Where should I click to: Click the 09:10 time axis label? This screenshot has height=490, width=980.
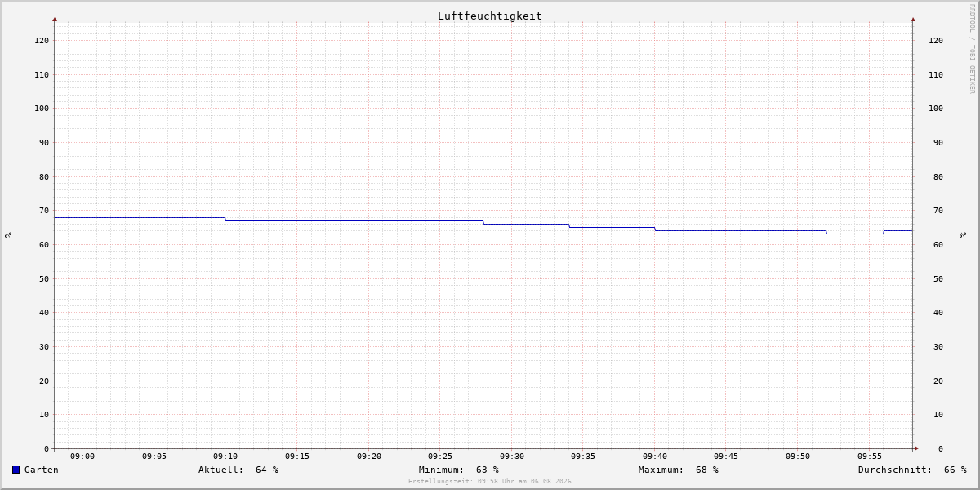[225, 457]
